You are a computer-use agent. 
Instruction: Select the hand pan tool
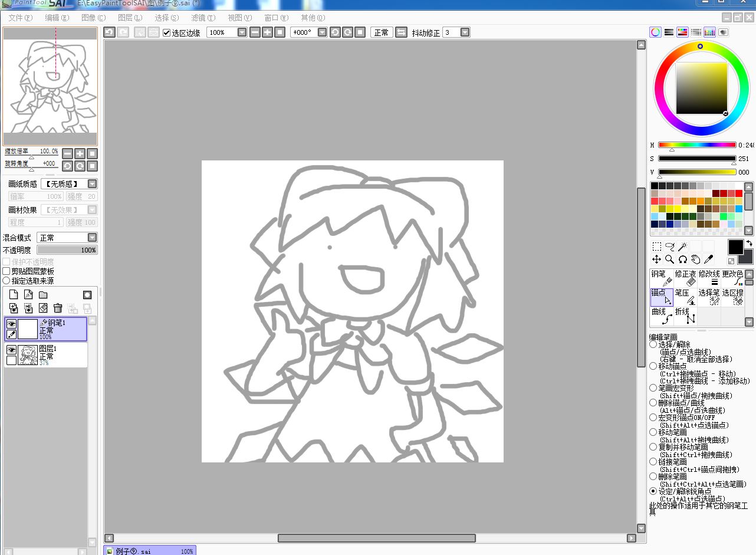click(695, 259)
